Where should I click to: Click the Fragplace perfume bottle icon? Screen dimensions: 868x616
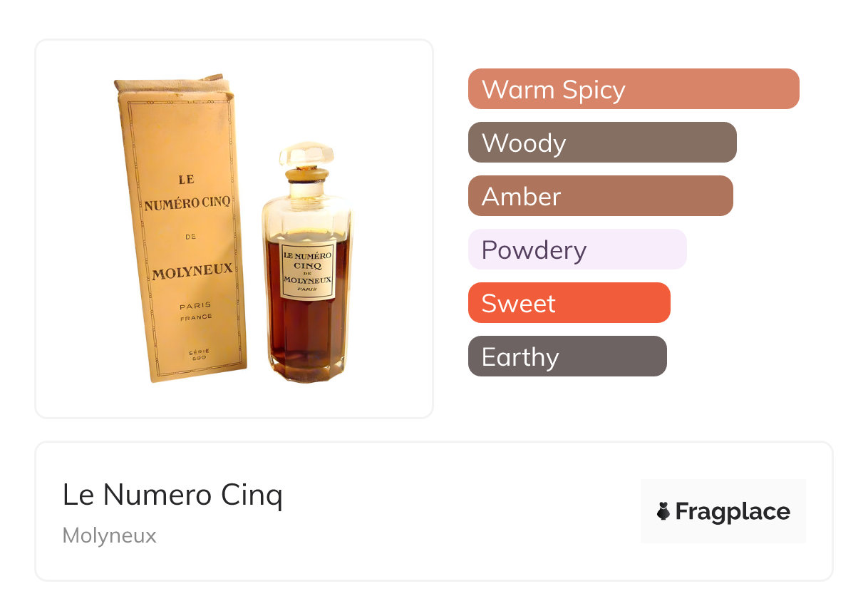click(x=663, y=511)
